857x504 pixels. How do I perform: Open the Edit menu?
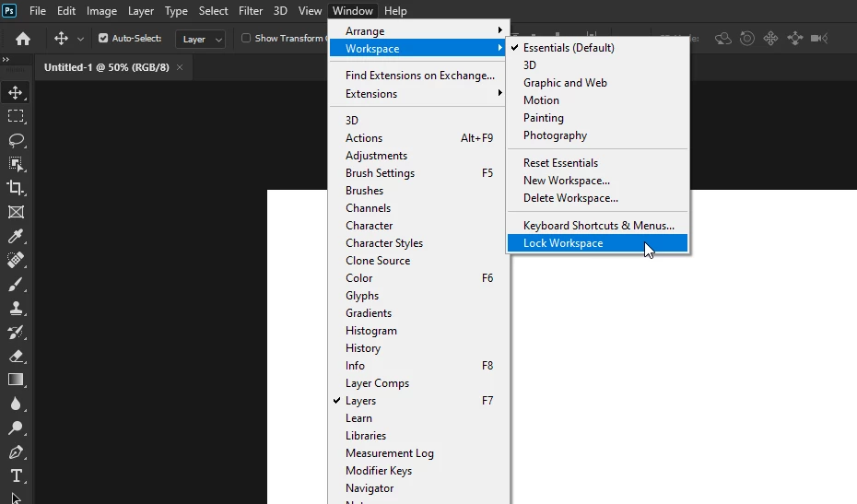[66, 11]
